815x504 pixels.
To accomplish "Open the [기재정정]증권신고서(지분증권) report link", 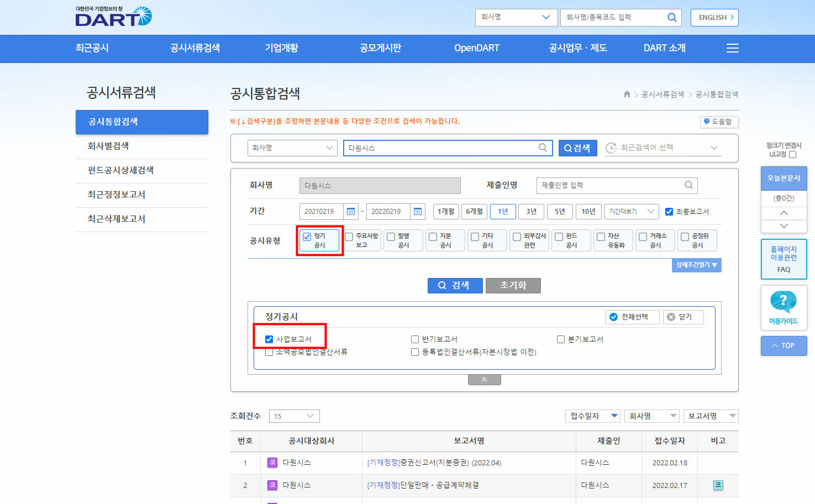I will [x=434, y=463].
